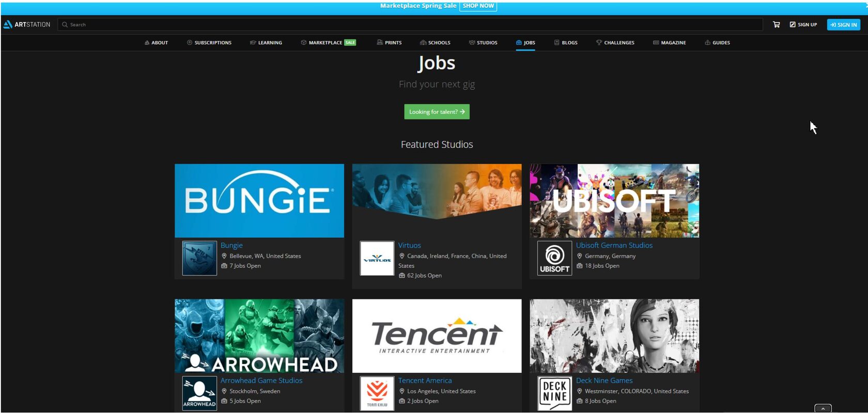Open the shopping cart icon

pos(776,24)
